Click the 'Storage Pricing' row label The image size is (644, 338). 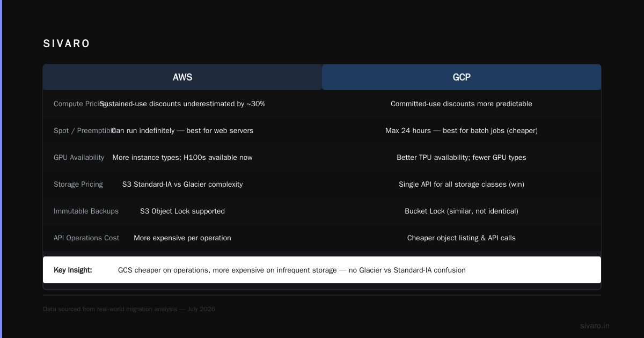click(78, 184)
